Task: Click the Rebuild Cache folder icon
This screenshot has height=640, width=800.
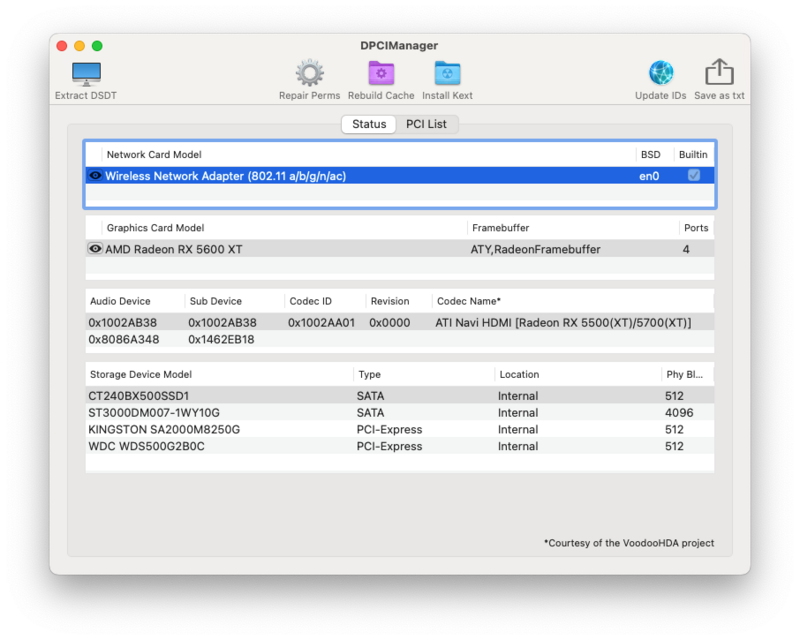Action: (x=381, y=73)
